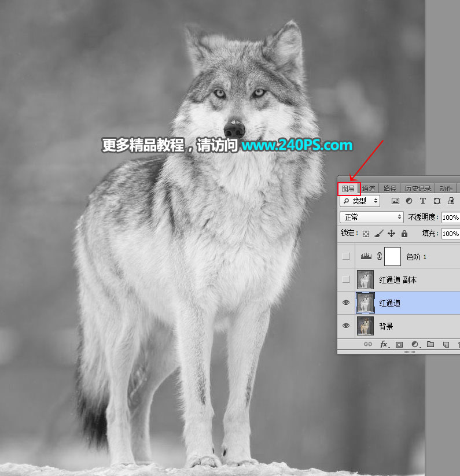The width and height of the screenshot is (460, 476).
Task: Open the 正常 blend mode dropdown
Action: [x=371, y=217]
